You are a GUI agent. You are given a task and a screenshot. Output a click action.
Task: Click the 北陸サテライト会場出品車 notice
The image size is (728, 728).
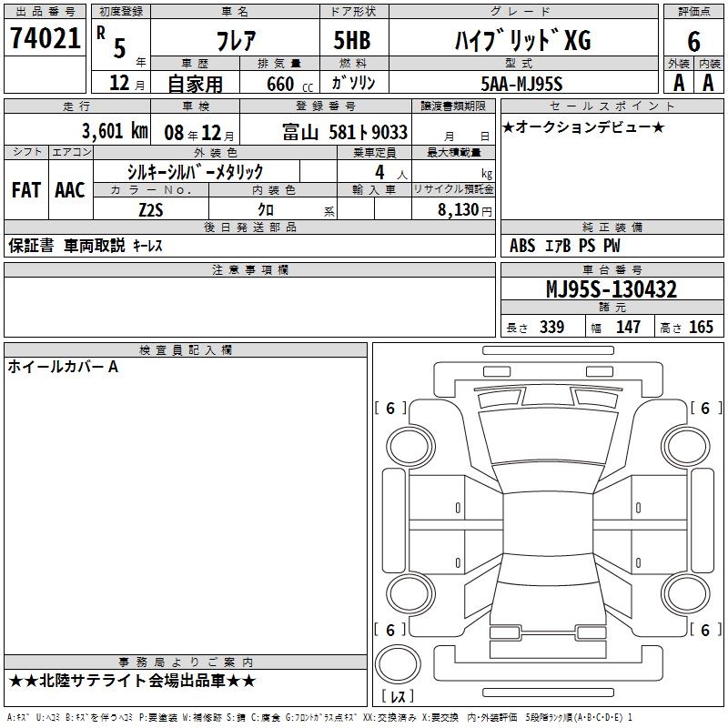pos(132,681)
